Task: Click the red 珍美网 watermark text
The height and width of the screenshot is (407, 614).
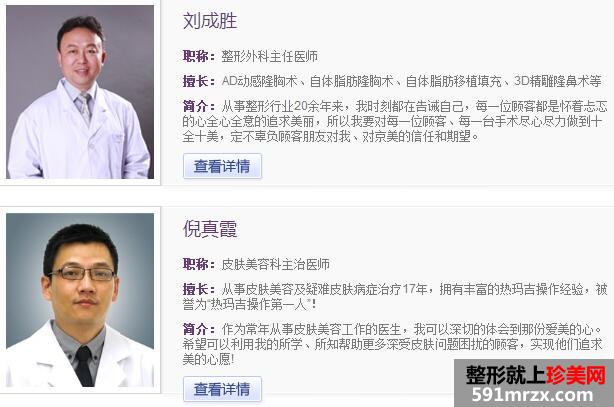Action: coord(576,375)
